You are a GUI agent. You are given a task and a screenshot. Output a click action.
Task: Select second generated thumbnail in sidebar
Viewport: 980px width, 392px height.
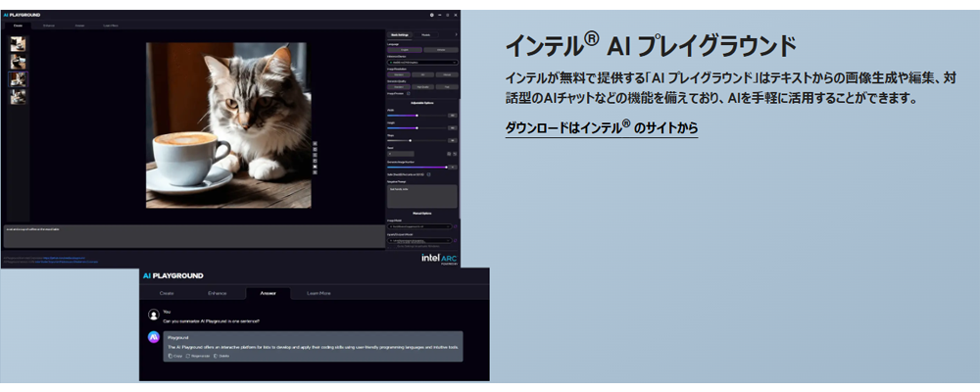(18, 62)
